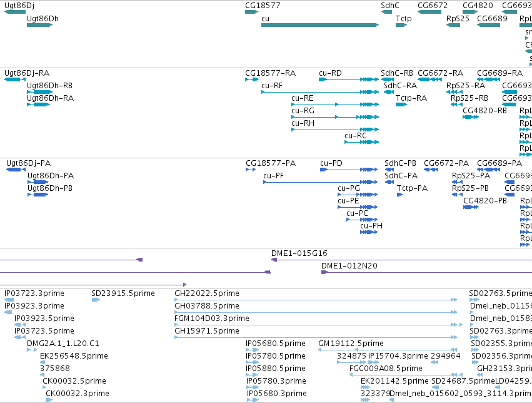Click the long teal cu gene bar

(320, 25)
